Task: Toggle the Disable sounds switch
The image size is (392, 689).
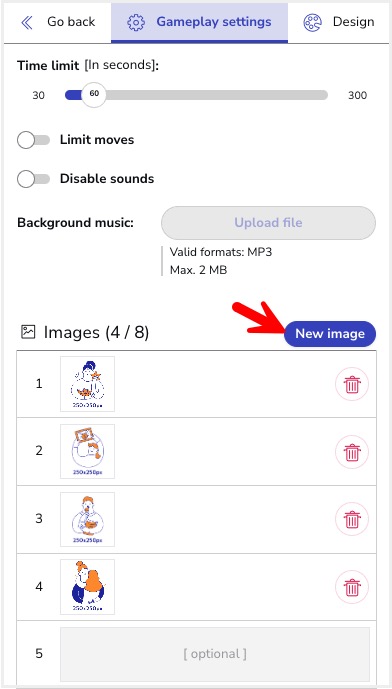Action: pyautogui.click(x=33, y=179)
